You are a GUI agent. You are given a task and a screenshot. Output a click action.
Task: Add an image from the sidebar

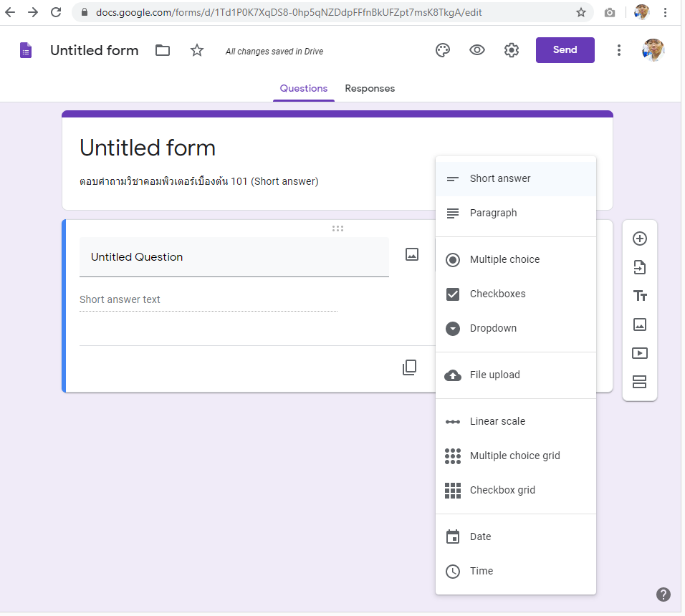pyautogui.click(x=640, y=324)
